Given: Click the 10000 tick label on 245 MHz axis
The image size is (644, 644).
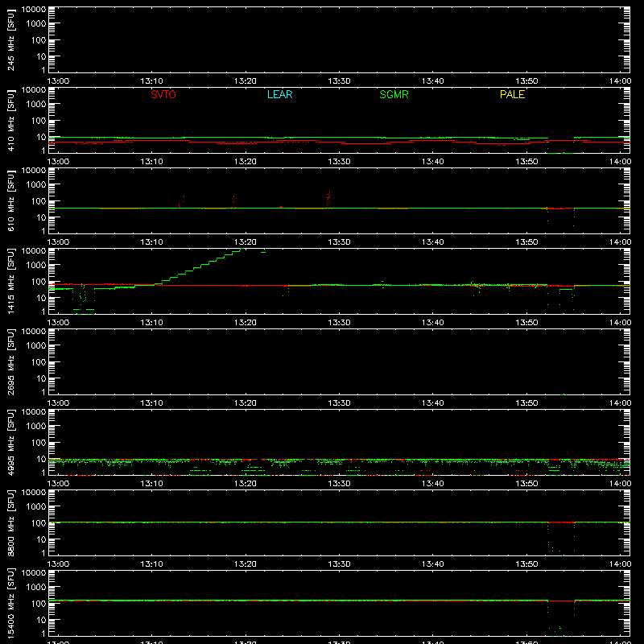Looking at the screenshot, I should [x=34, y=10].
